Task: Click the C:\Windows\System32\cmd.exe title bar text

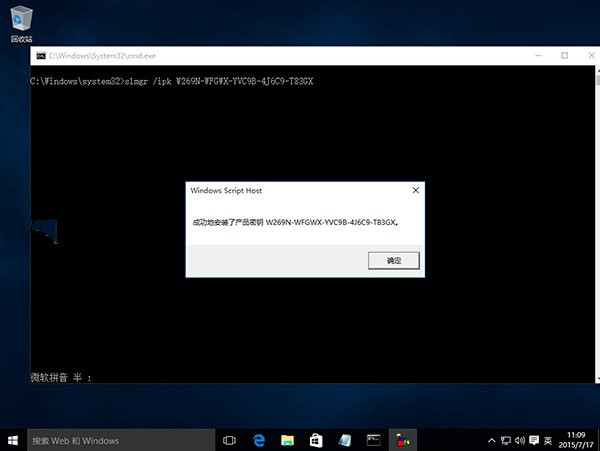Action: click(x=102, y=56)
